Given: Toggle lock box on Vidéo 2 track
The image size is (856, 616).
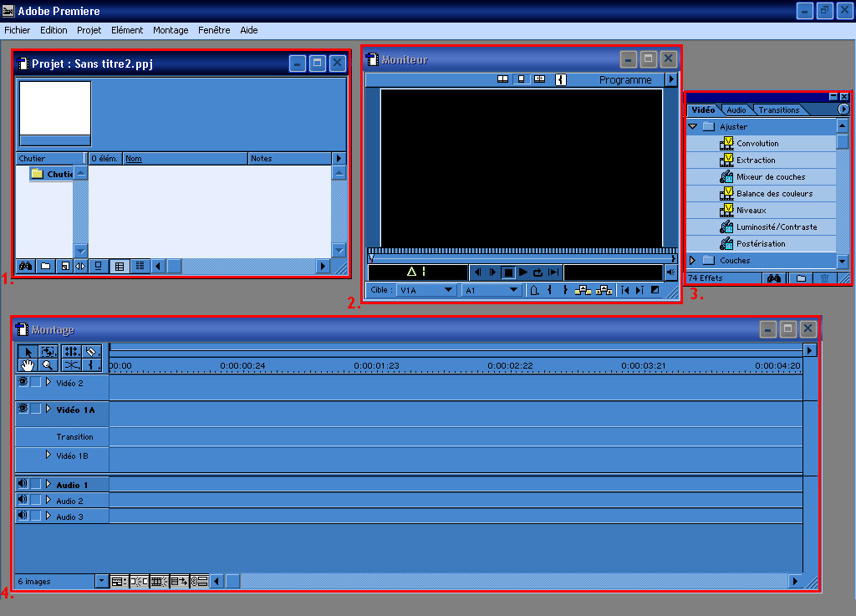Looking at the screenshot, I should click(x=35, y=382).
